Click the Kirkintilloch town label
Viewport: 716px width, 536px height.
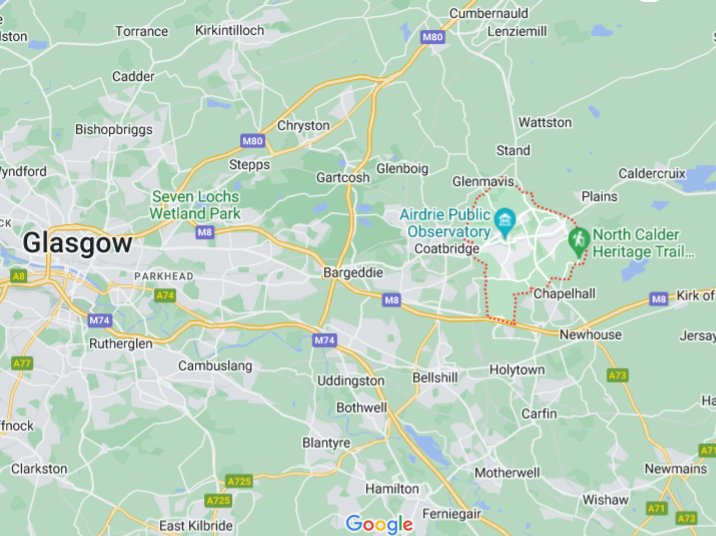230,31
